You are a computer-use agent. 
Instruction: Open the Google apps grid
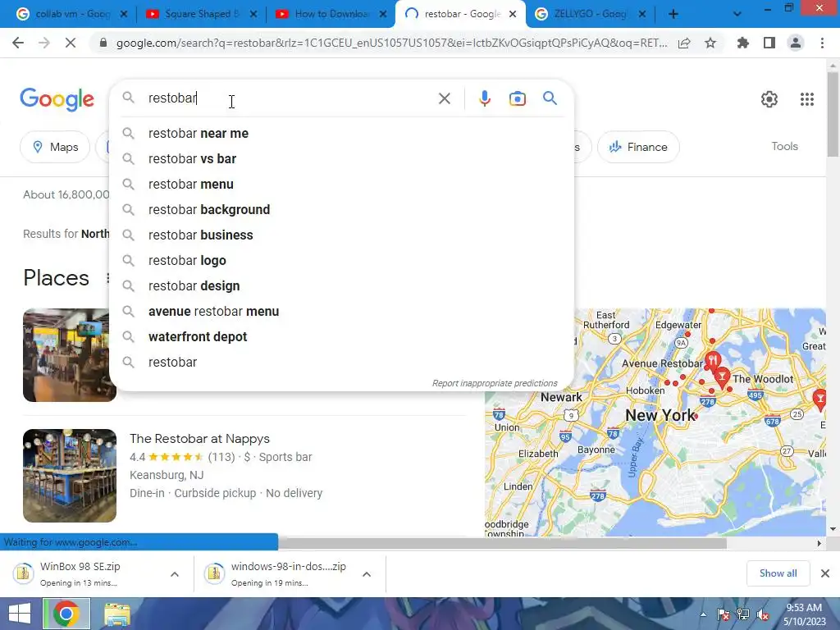(807, 99)
